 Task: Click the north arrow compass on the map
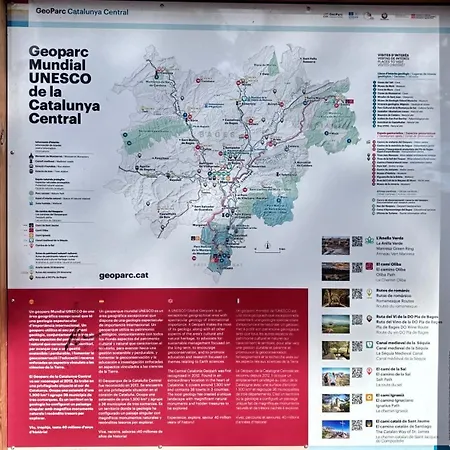coord(268,246)
